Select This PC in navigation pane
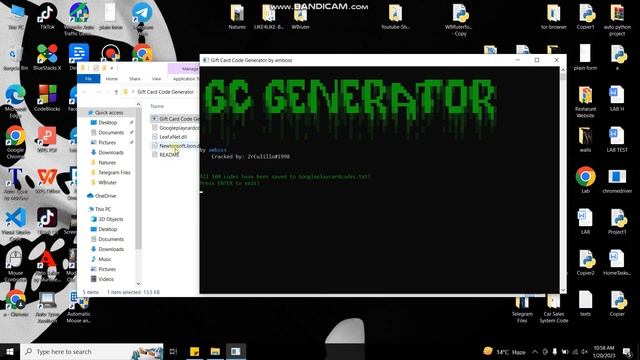The image size is (640, 360). pyautogui.click(x=103, y=209)
